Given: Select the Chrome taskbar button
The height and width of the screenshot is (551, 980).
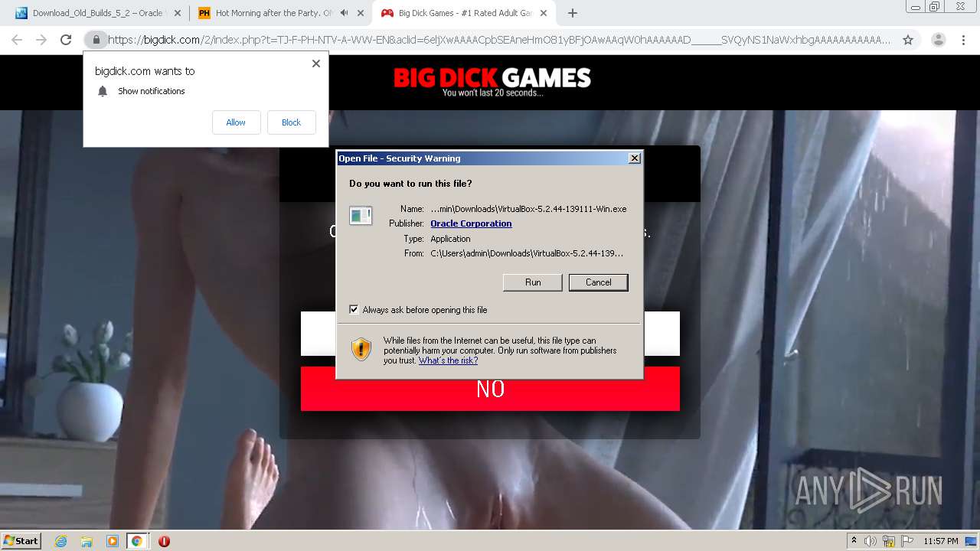Looking at the screenshot, I should click(x=137, y=541).
